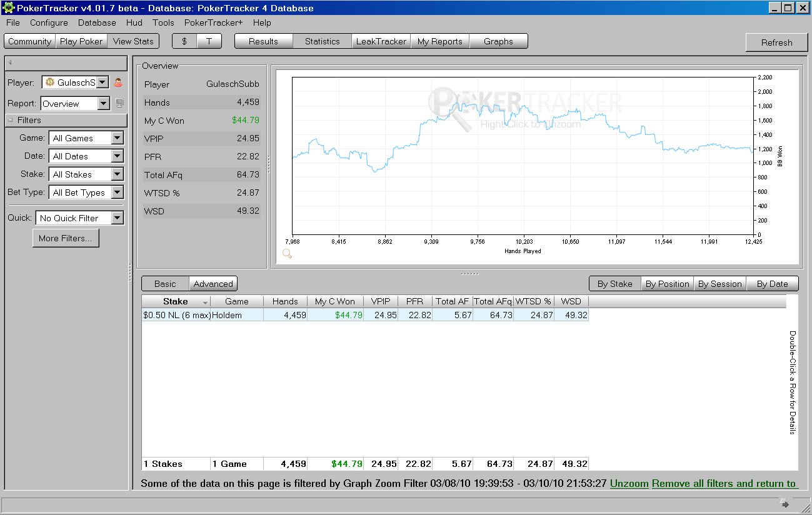Sort table by the Stake column header
Image resolution: width=812 pixels, height=515 pixels.
[176, 301]
